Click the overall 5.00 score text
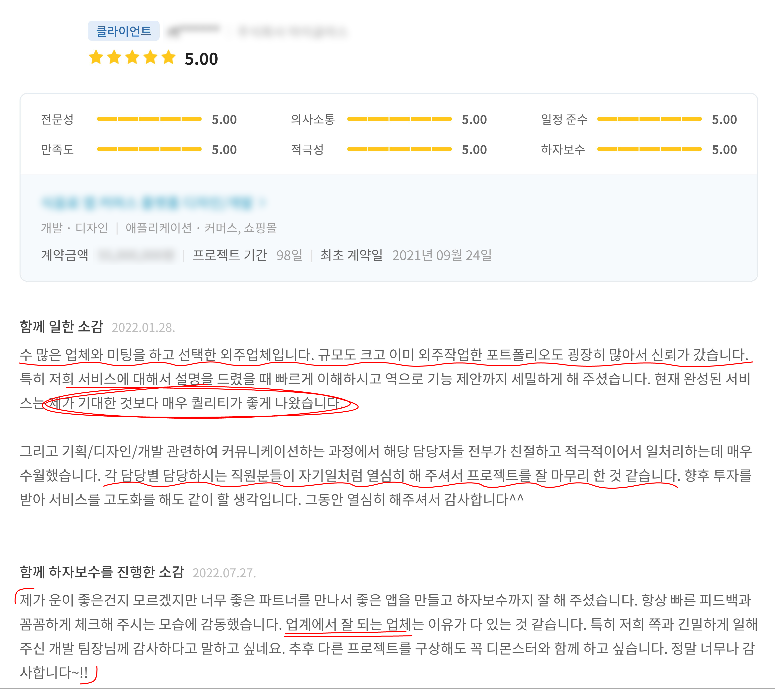This screenshot has height=700, width=775. 201,59
